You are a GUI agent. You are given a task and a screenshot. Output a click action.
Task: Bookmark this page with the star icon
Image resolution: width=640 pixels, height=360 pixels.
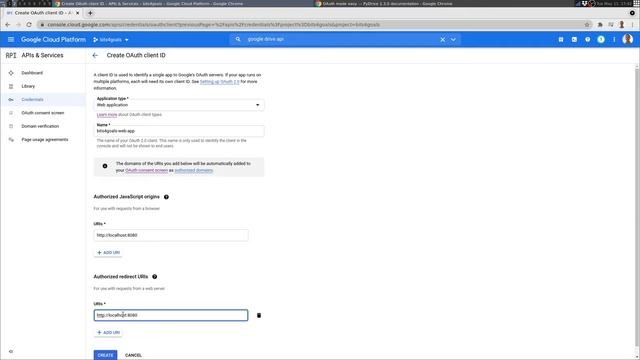tap(587, 25)
